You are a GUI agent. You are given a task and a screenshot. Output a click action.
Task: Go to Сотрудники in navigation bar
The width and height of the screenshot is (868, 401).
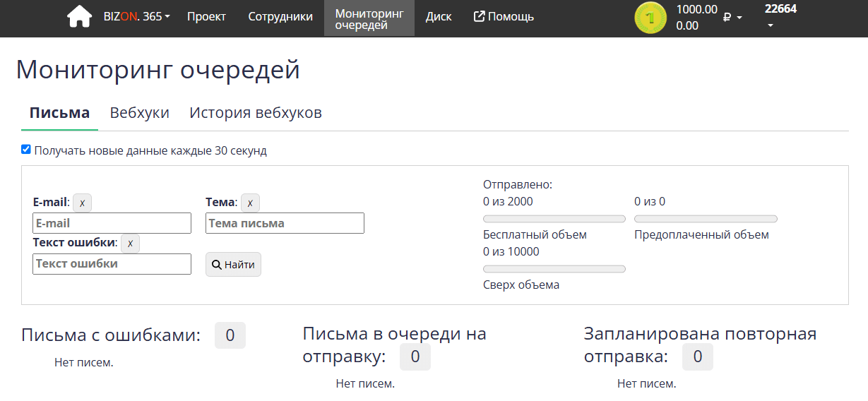(280, 17)
